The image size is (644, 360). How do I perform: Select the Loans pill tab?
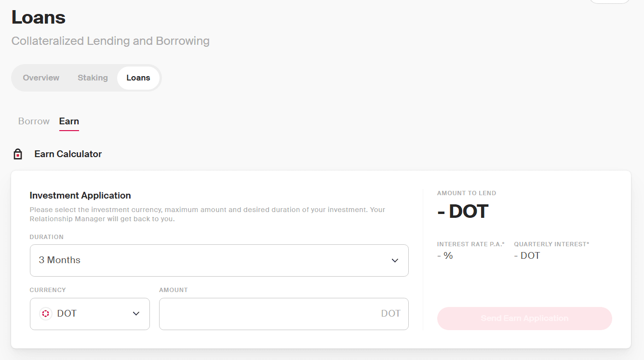tap(138, 78)
